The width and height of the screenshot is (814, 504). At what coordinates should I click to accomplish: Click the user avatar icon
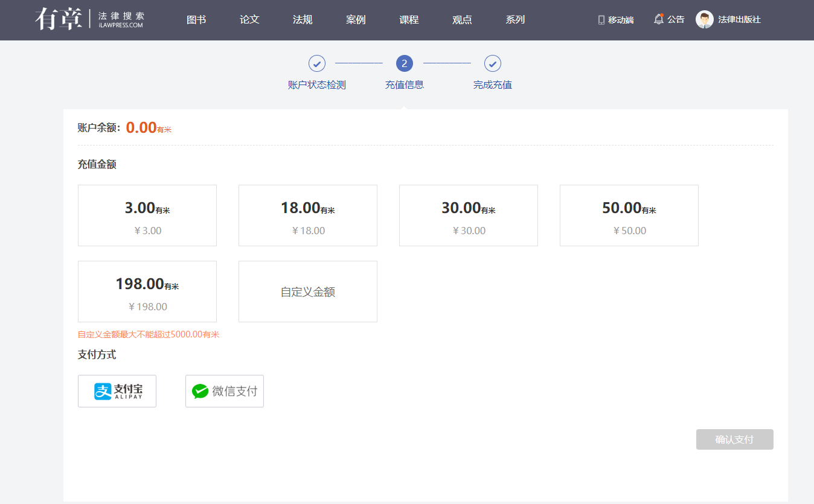[x=704, y=19]
